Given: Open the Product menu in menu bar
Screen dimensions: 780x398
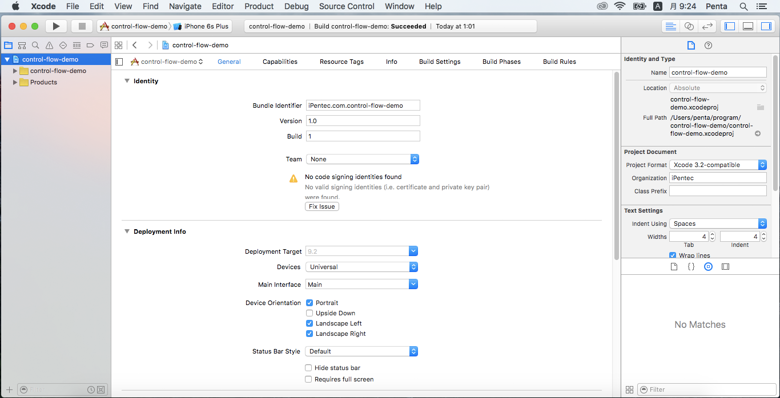Looking at the screenshot, I should pyautogui.click(x=259, y=6).
